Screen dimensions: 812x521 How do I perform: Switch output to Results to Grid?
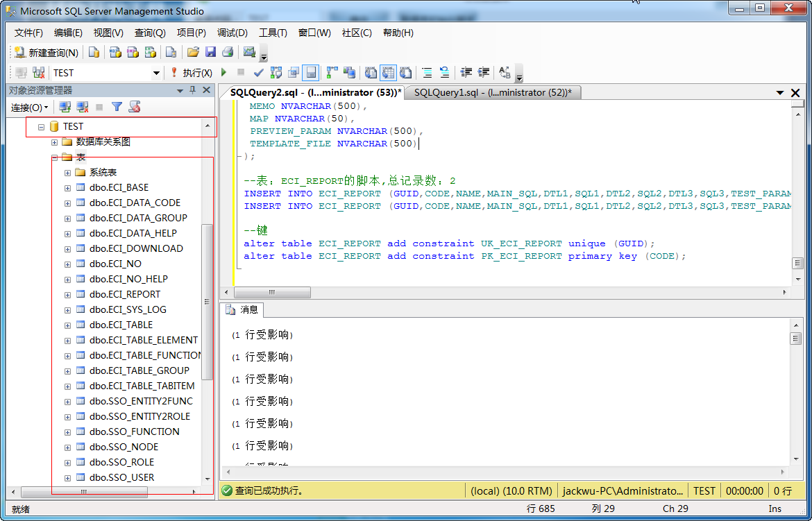click(x=389, y=73)
